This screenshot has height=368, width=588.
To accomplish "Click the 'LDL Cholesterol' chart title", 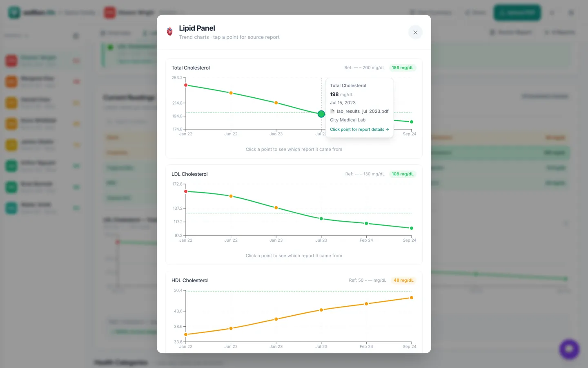I will 189,174.
